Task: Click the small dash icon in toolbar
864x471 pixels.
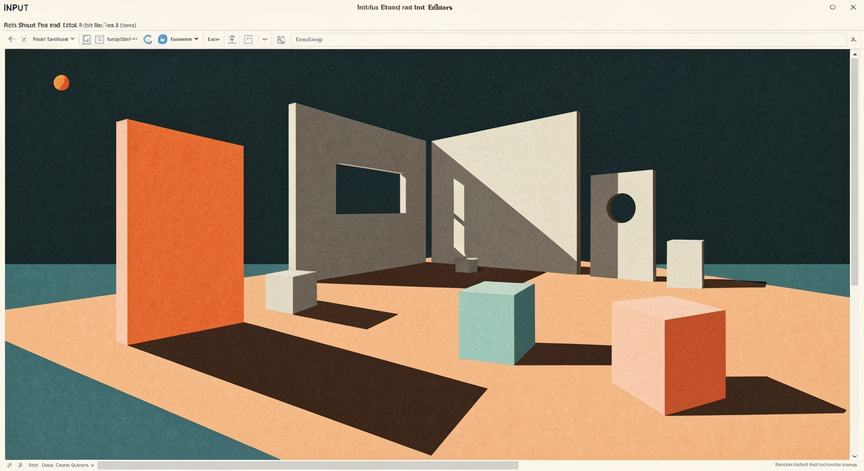Action: click(x=265, y=39)
